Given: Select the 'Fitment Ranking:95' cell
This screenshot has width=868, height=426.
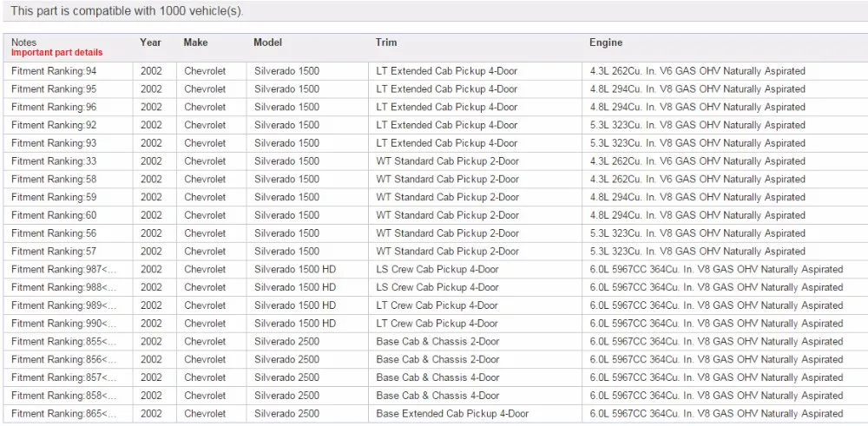Looking at the screenshot, I should tap(68, 89).
